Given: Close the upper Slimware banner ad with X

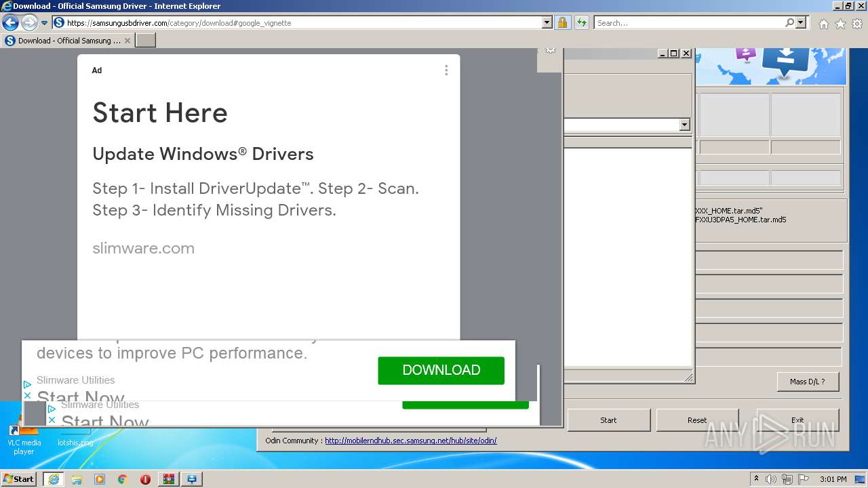Looking at the screenshot, I should (x=27, y=395).
